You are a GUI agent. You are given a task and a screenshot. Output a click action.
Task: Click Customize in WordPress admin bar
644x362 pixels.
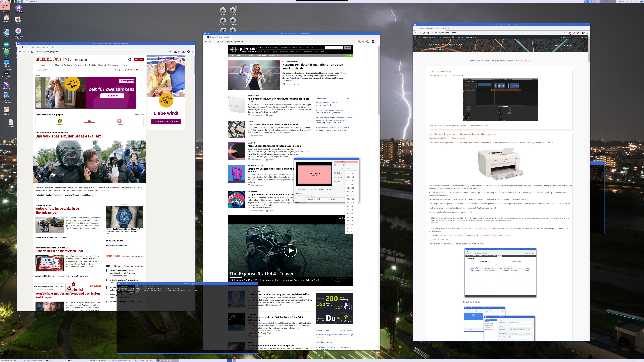coord(444,38)
